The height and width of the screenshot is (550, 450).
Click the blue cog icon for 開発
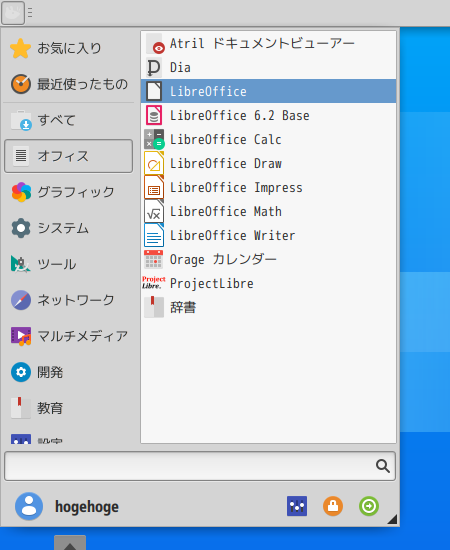tap(21, 372)
